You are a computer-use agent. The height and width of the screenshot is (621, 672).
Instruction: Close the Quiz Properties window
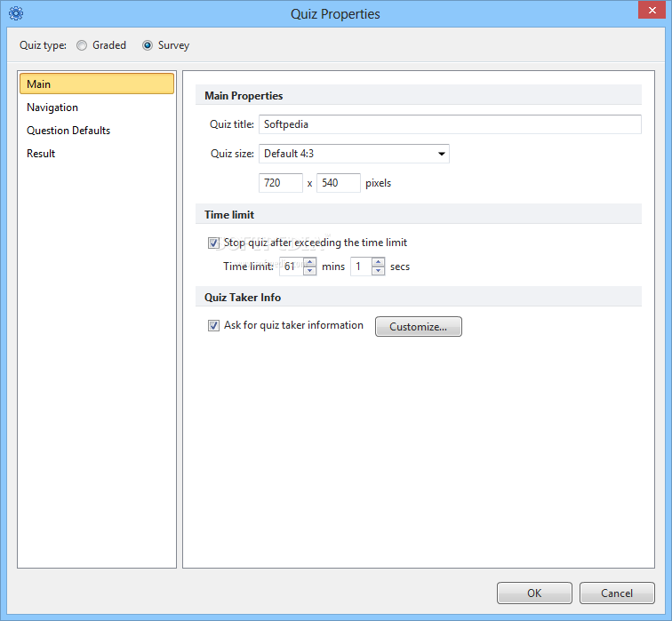(x=652, y=10)
